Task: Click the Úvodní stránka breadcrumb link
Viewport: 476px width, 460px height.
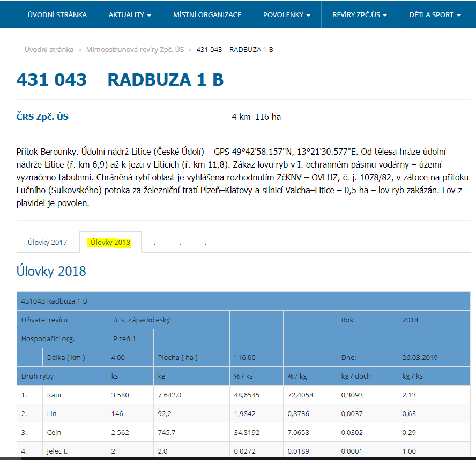Action: pos(49,49)
